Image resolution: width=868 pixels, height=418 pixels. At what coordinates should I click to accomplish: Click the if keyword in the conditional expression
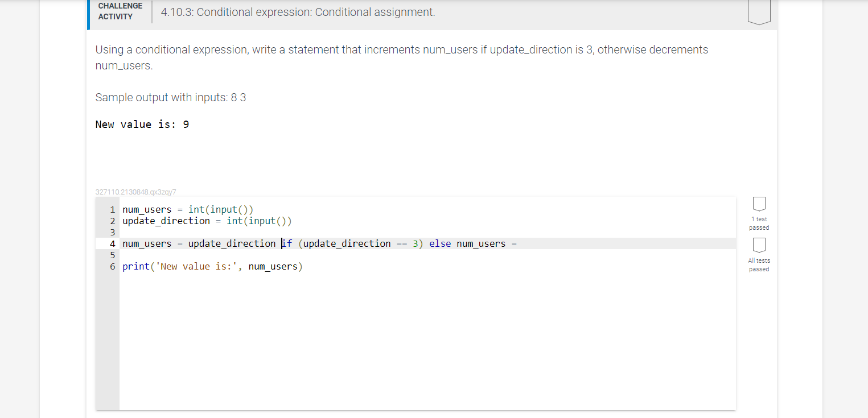coord(286,243)
